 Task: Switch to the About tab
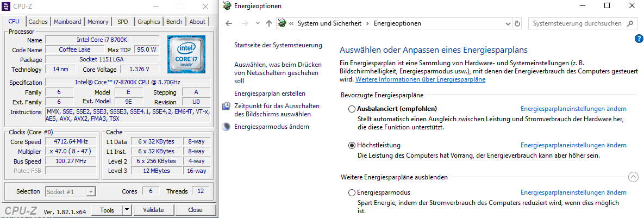click(x=197, y=22)
